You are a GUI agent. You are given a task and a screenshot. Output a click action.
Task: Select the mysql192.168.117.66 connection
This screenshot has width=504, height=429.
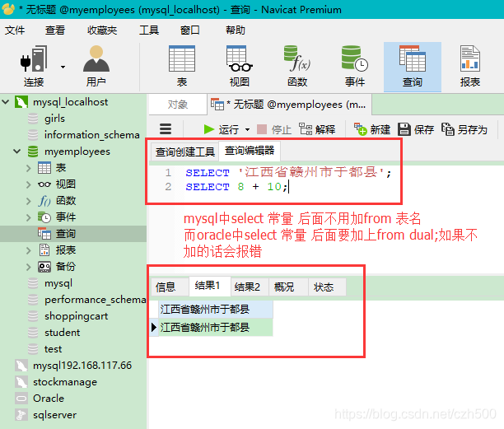click(82, 366)
